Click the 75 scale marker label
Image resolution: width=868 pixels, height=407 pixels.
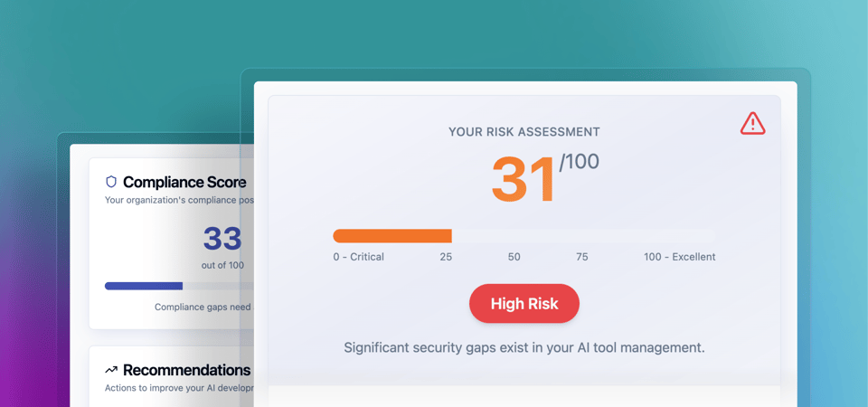581,257
